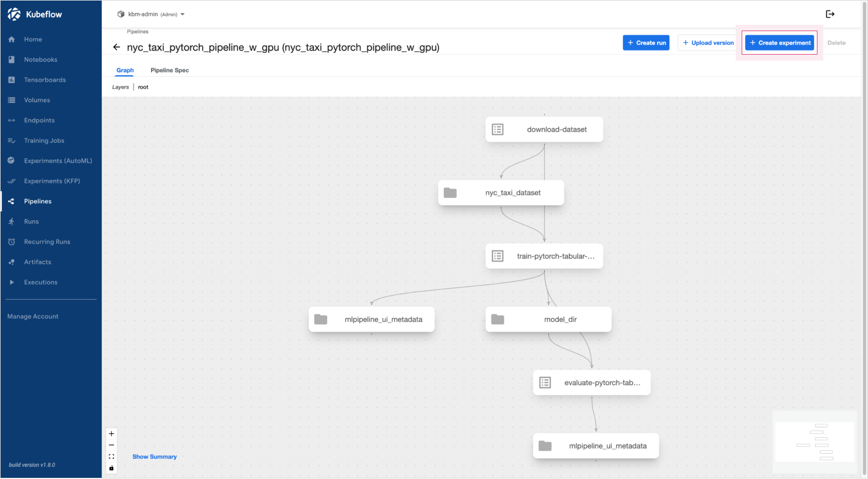Click the Kubeflow logo icon
This screenshot has height=479, width=868.
coord(14,14)
